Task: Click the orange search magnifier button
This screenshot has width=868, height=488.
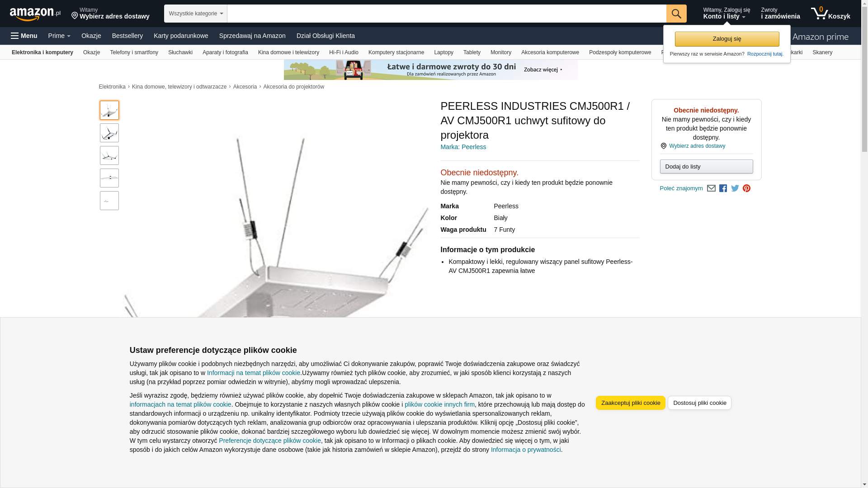Action: pyautogui.click(x=676, y=14)
